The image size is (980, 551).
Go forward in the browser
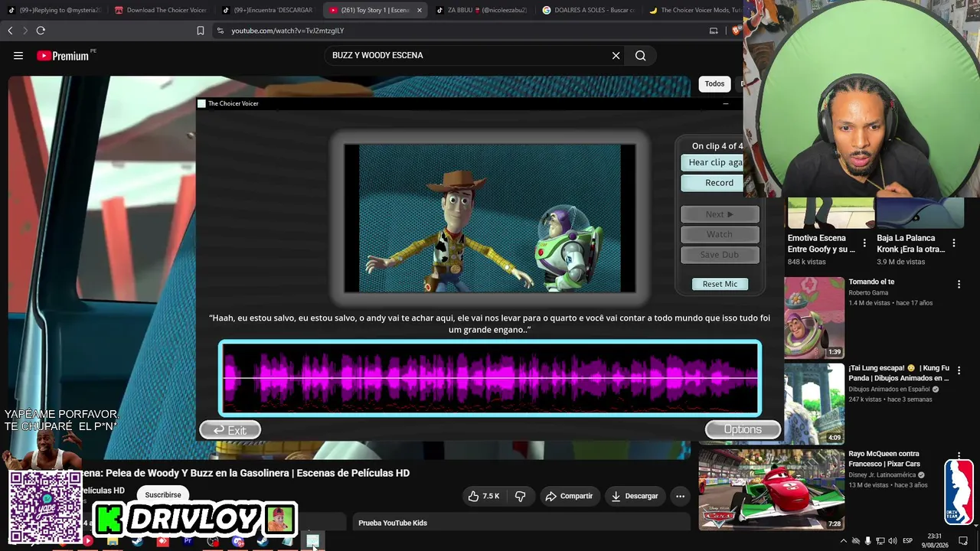[25, 31]
